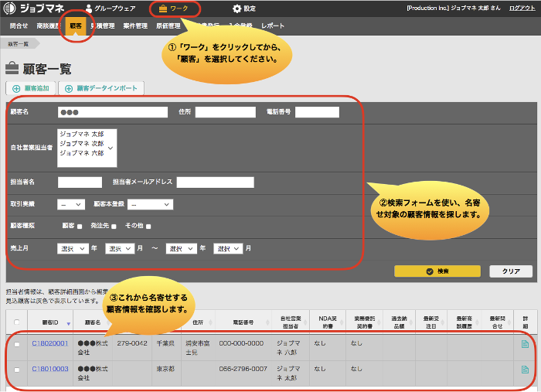Click 顧客データインポート button

pos(101,88)
